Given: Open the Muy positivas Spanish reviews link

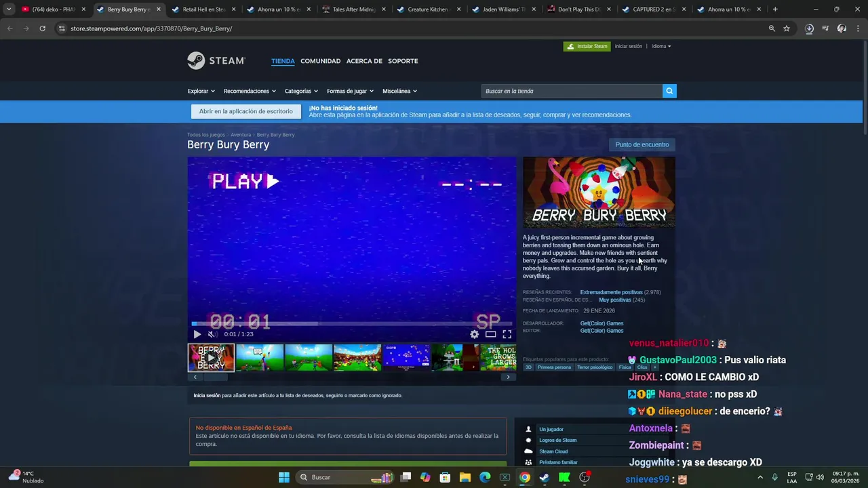Looking at the screenshot, I should 615,300.
